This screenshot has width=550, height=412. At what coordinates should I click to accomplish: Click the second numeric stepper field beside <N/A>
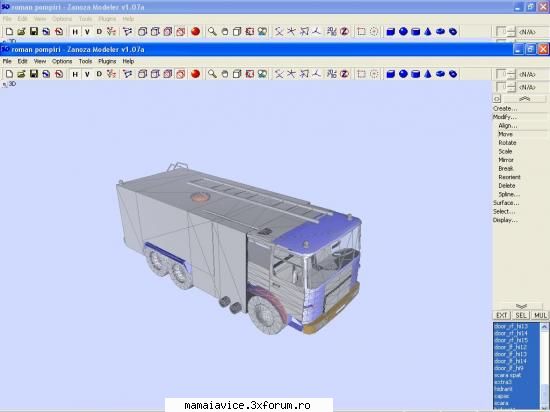[x=505, y=87]
